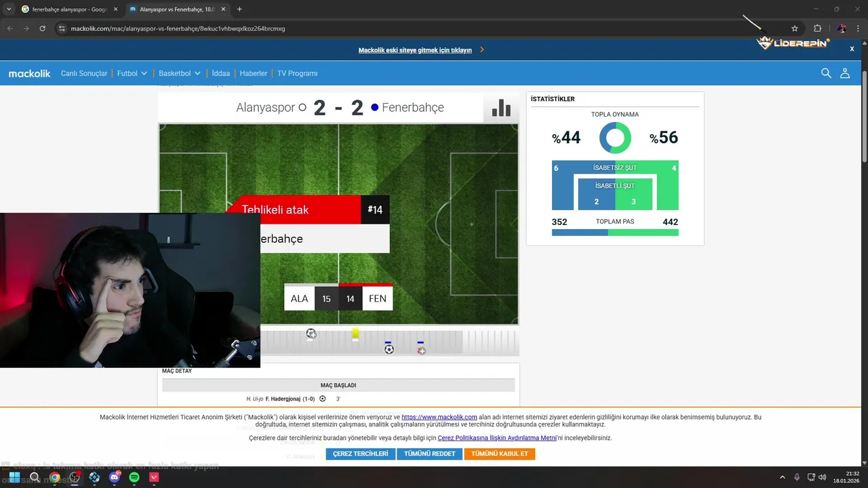Click the Alanyaspor goal marker on timeline

pos(311,333)
